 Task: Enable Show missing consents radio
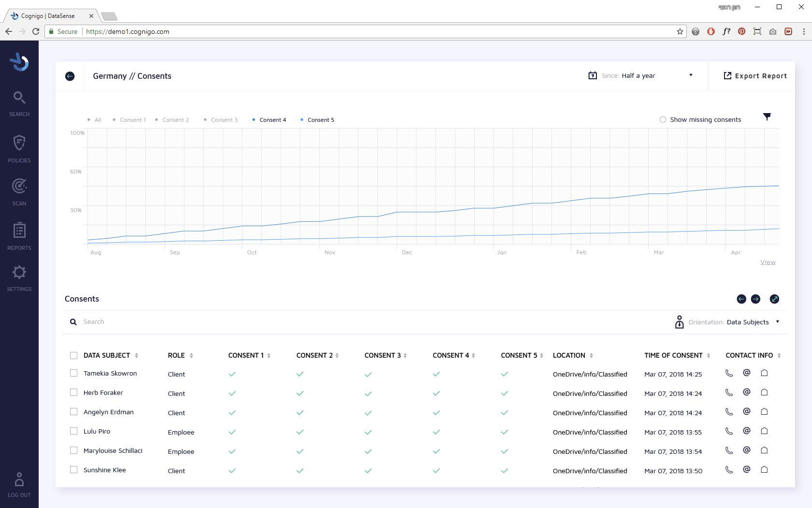click(x=663, y=120)
